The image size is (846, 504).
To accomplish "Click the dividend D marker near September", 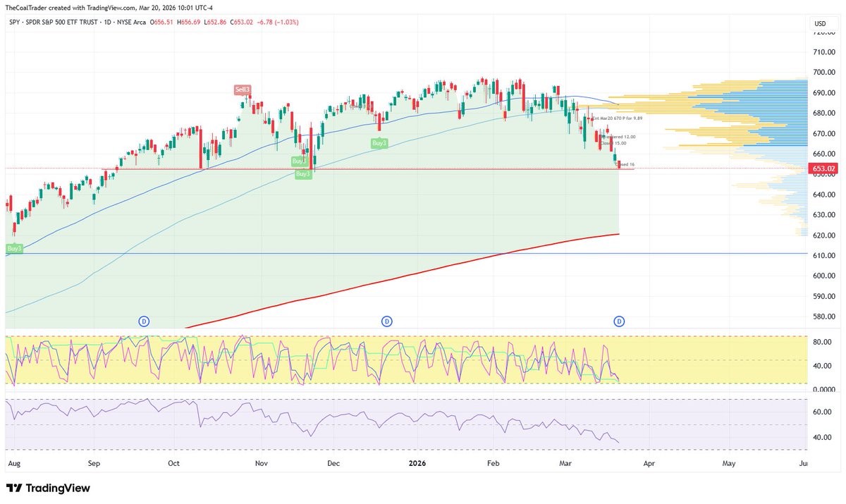I will click(144, 321).
